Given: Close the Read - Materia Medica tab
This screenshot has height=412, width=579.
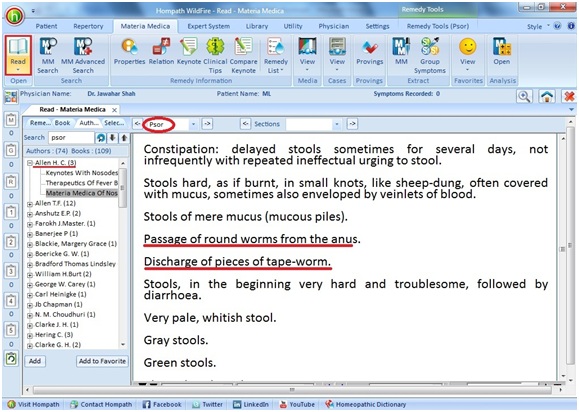Looking at the screenshot, I should (114, 110).
